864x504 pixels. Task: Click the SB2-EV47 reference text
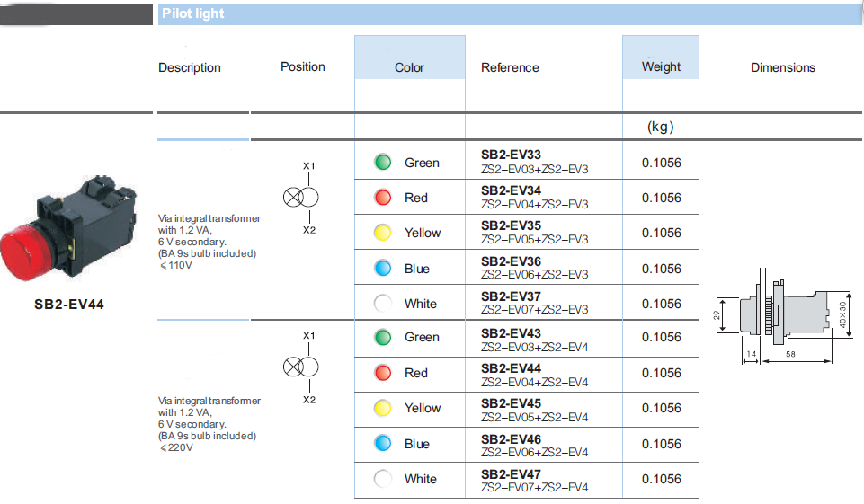coord(511,475)
